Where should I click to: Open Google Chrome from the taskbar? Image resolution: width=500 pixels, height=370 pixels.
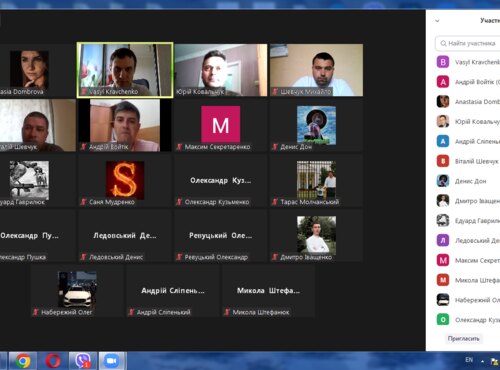(23, 361)
